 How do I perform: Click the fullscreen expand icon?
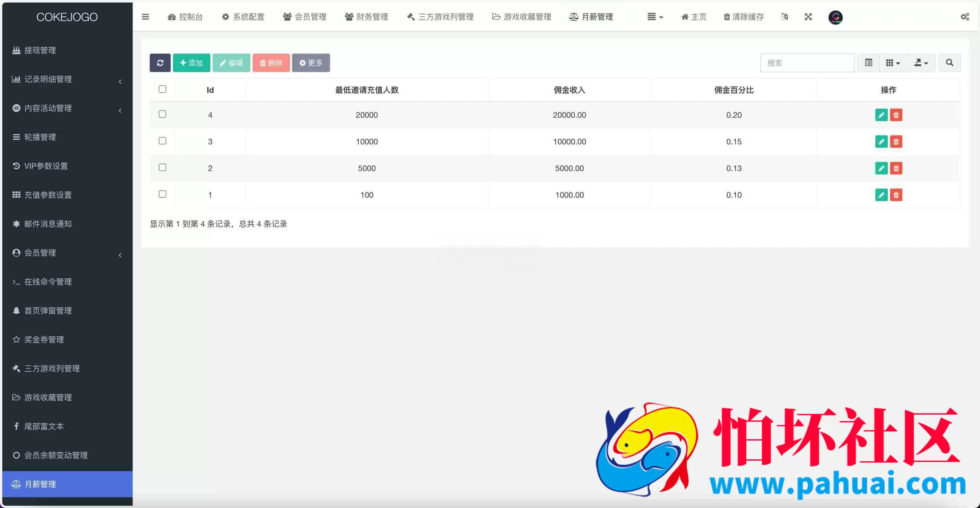click(x=808, y=17)
